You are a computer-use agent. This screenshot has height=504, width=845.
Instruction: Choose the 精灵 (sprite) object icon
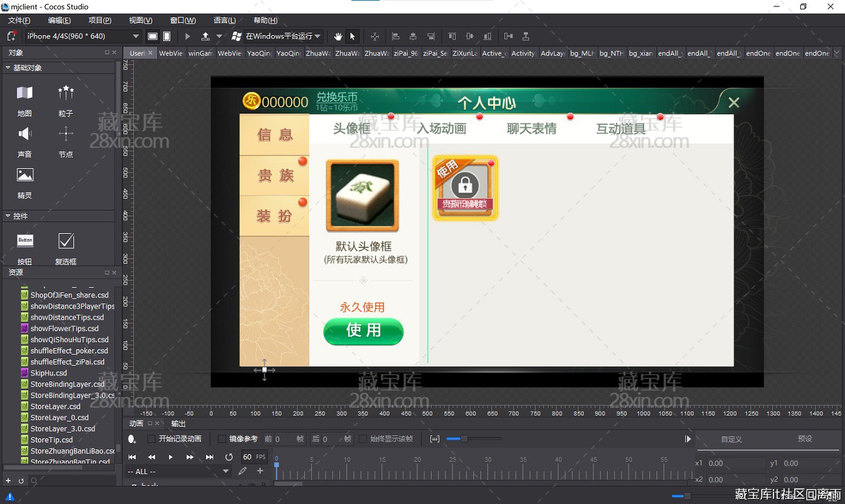click(25, 175)
